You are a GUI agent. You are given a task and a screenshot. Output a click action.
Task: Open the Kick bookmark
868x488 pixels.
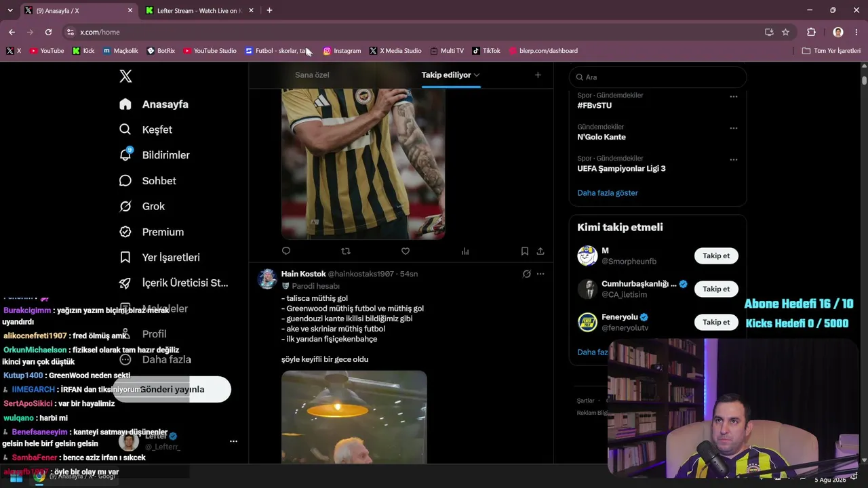point(83,51)
